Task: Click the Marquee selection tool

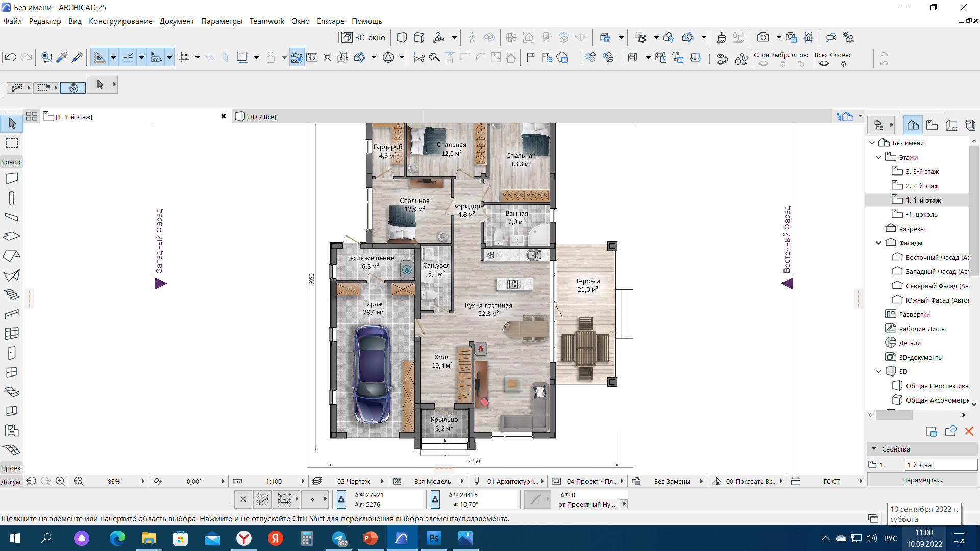Action: 12,143
